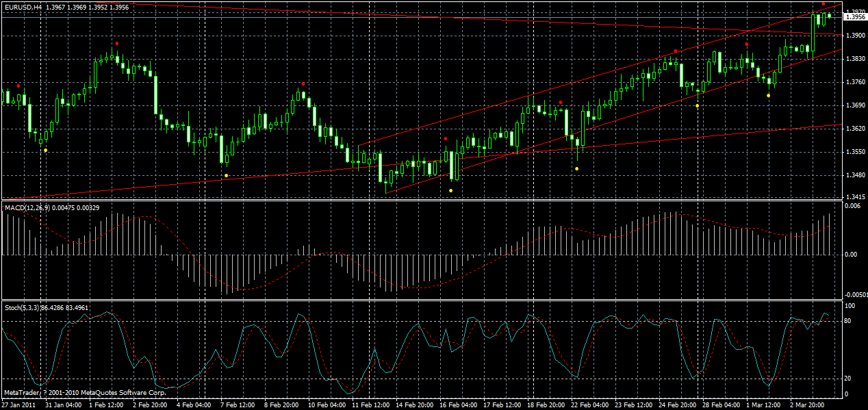The width and height of the screenshot is (868, 410).
Task: Click the MACD zero line level
Action: point(411,253)
